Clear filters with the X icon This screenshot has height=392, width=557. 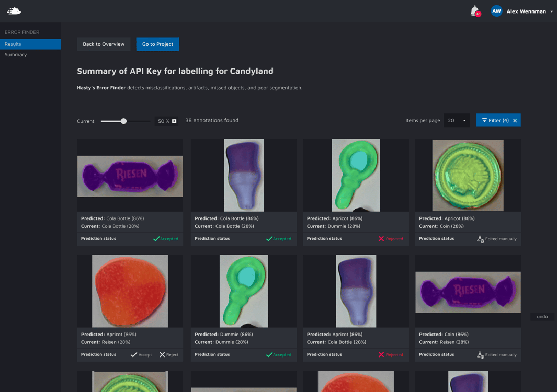(x=515, y=121)
